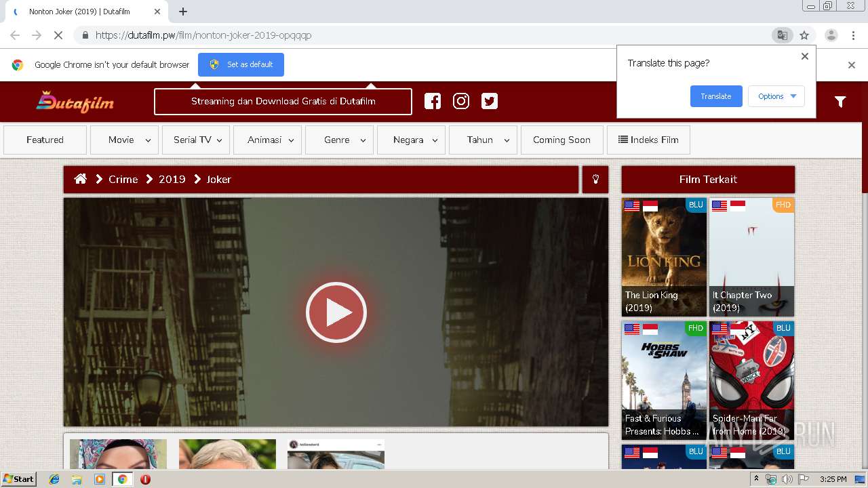This screenshot has height=488, width=868.
Task: Click the taskbar clock 3:25 PM
Action: 833,479
